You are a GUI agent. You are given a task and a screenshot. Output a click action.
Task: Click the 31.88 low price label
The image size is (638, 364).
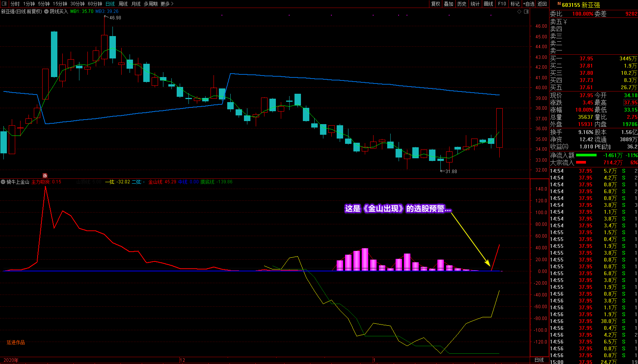tap(451, 172)
